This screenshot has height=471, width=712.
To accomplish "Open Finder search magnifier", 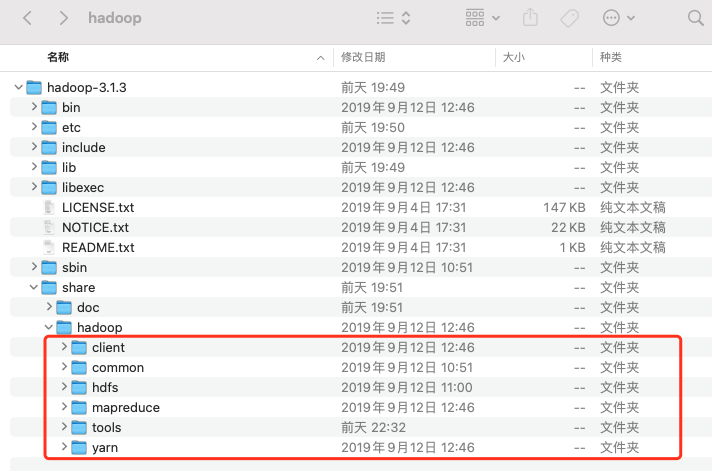I will tap(695, 18).
